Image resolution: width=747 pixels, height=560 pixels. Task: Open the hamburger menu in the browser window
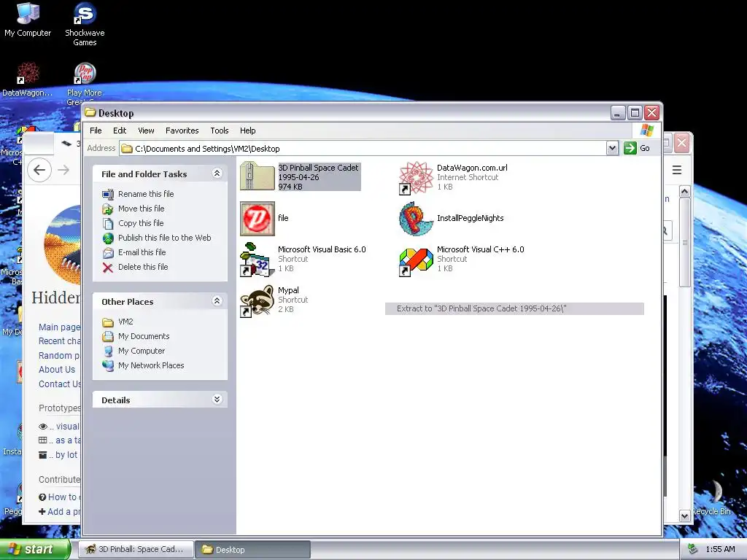(677, 170)
